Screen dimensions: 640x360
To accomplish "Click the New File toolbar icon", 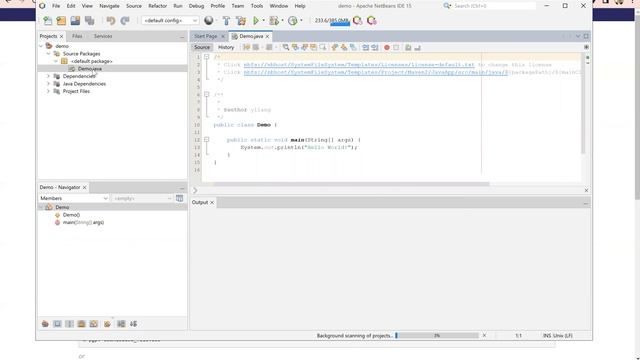I will [x=48, y=20].
